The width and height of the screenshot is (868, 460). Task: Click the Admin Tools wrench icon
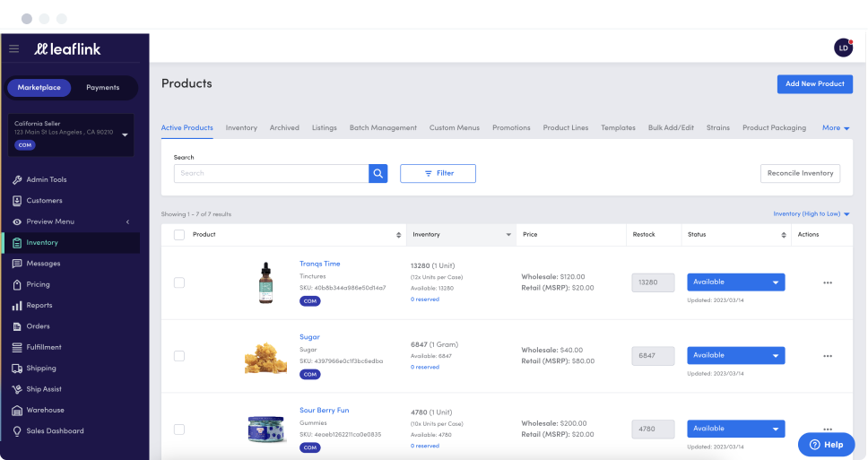[x=17, y=180]
